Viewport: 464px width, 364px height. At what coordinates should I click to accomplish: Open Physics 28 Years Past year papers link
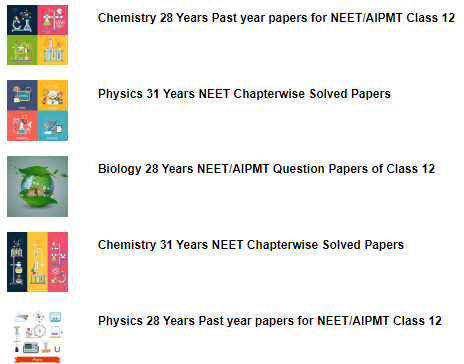tap(270, 321)
